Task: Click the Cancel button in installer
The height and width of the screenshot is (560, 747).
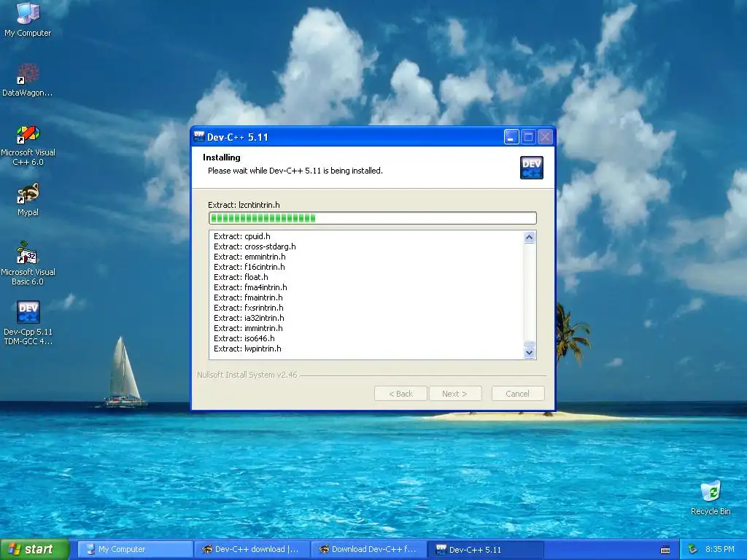Action: tap(518, 394)
